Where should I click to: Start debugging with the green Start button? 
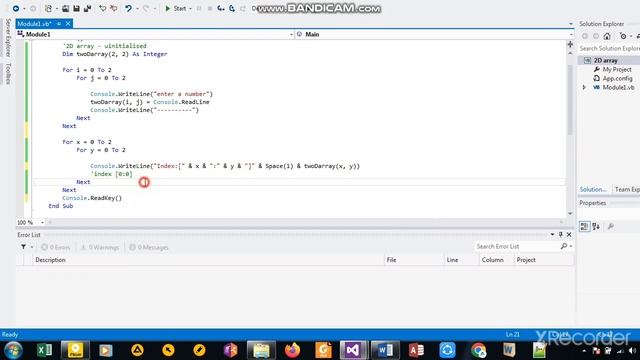tap(176, 8)
